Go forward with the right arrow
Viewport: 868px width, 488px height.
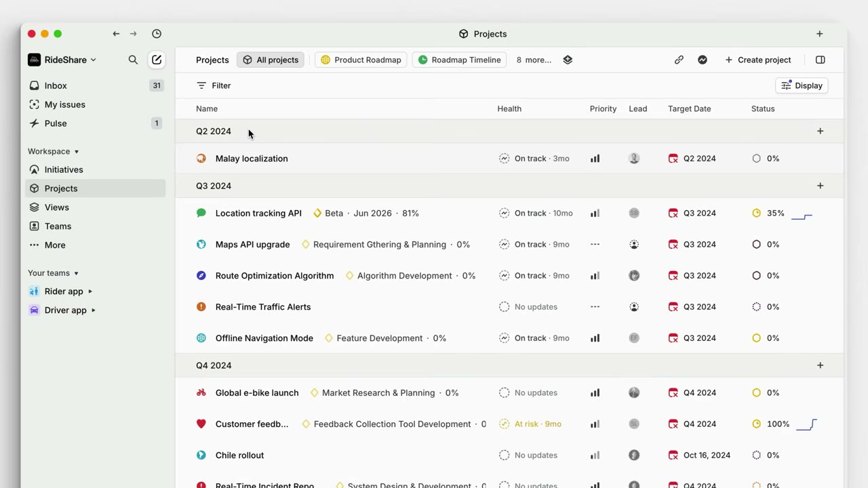(134, 34)
